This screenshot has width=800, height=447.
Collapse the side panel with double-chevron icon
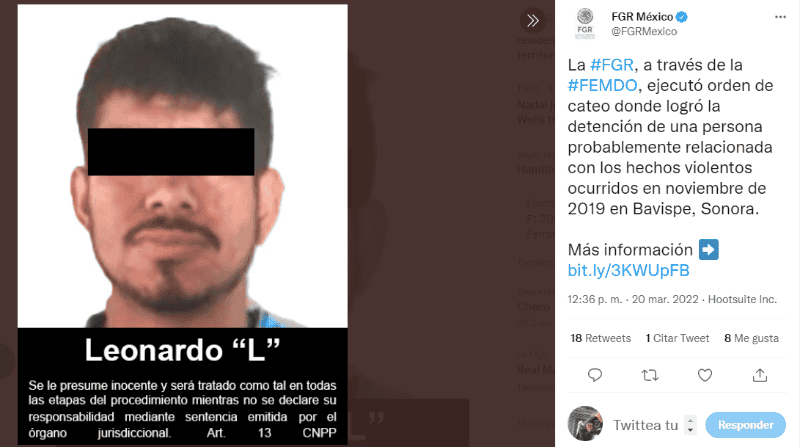pos(533,20)
